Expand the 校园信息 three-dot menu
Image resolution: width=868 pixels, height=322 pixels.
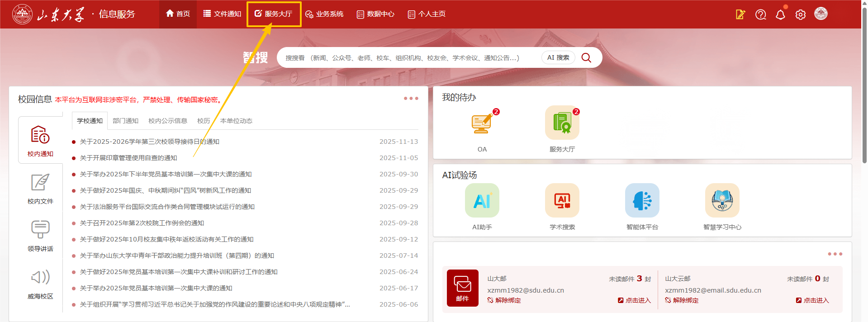coord(411,98)
